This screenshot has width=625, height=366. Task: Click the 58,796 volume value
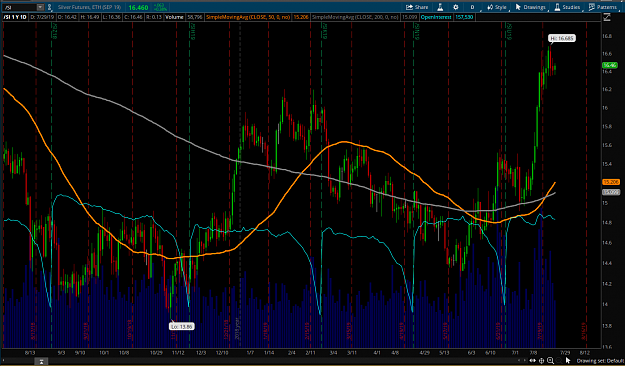tap(195, 17)
